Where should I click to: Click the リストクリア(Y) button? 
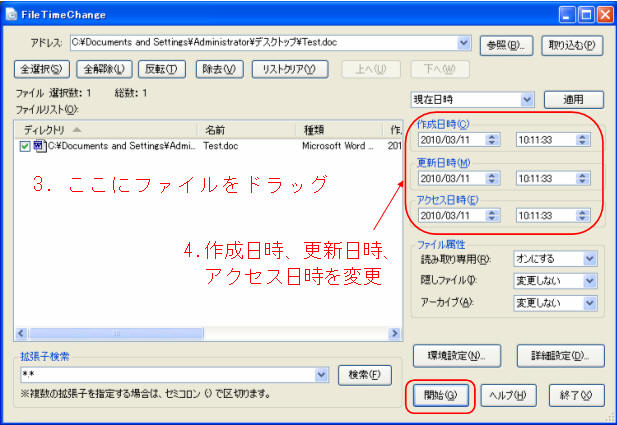pyautogui.click(x=290, y=69)
